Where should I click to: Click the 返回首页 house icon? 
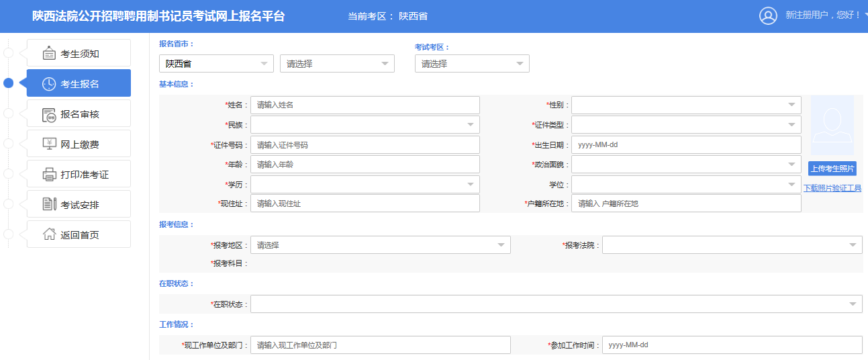[x=49, y=234]
